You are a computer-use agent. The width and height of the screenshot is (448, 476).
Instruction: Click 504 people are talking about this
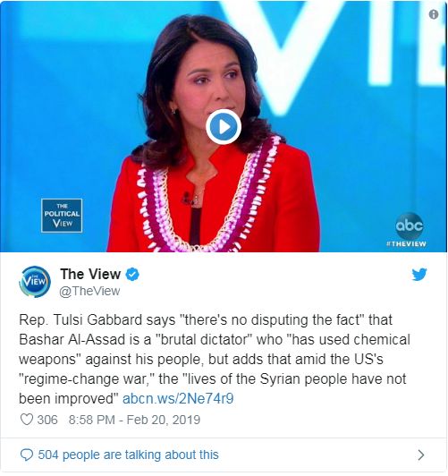click(128, 455)
